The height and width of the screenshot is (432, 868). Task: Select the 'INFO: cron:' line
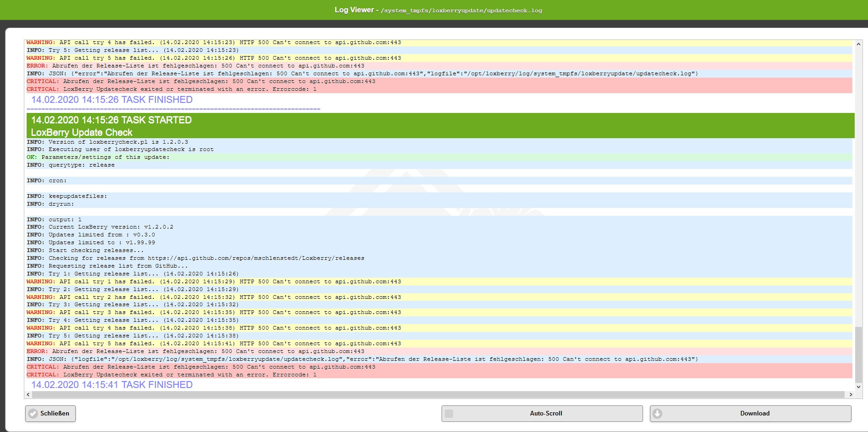click(x=439, y=180)
